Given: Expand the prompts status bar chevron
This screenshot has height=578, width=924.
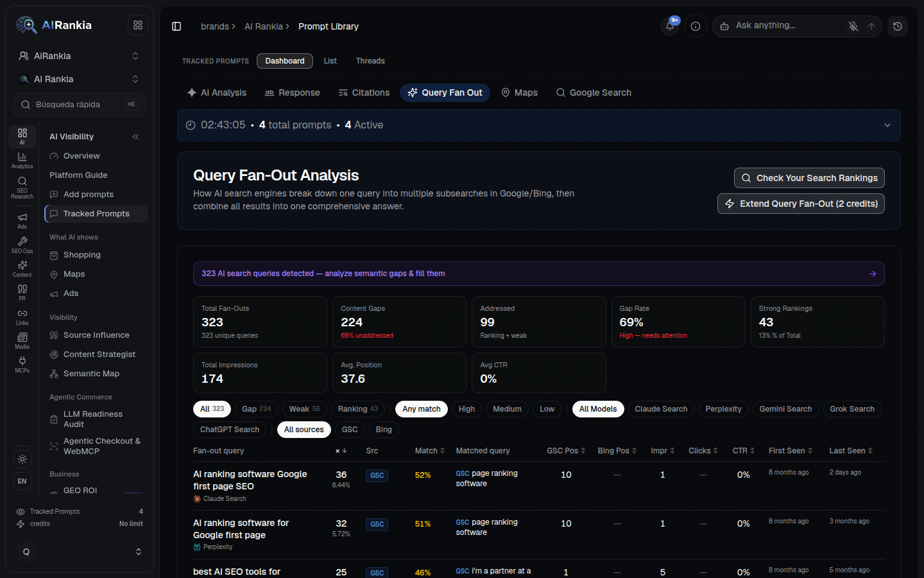Looking at the screenshot, I should (x=887, y=125).
